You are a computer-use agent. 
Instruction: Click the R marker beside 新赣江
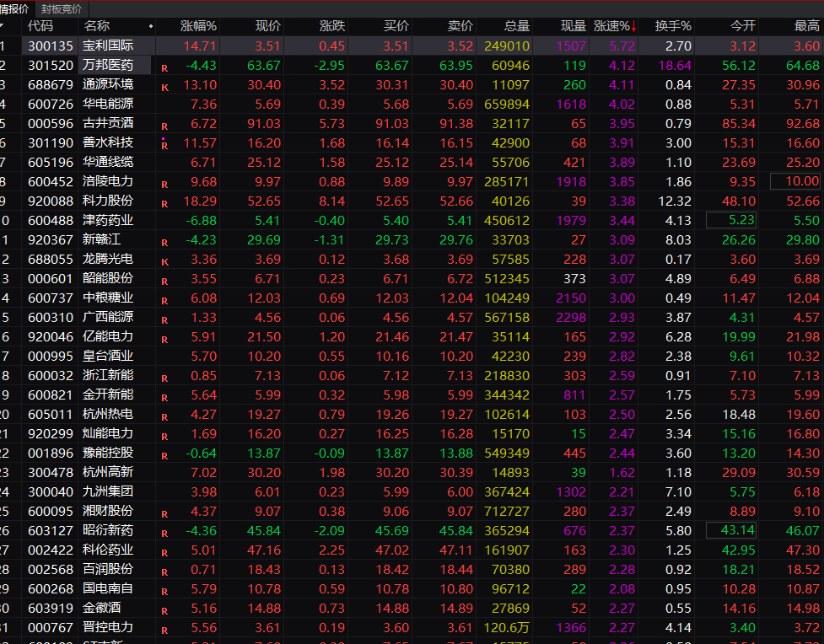point(164,243)
